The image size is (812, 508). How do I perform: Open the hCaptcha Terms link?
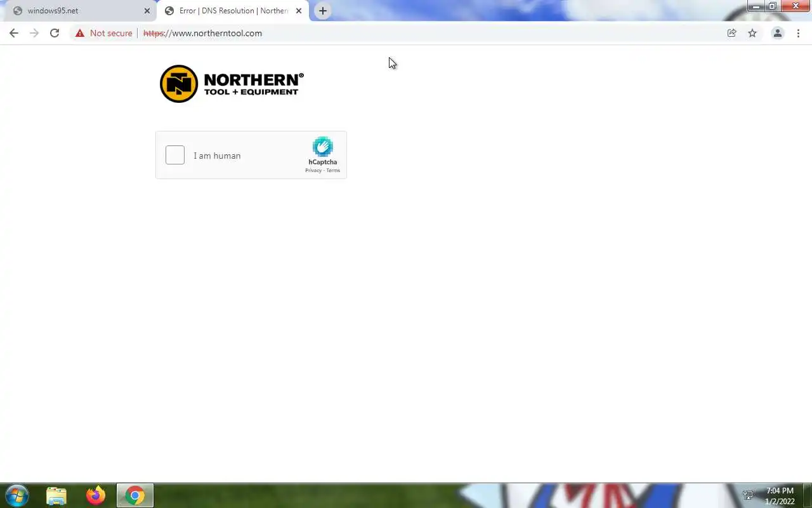[x=333, y=170]
